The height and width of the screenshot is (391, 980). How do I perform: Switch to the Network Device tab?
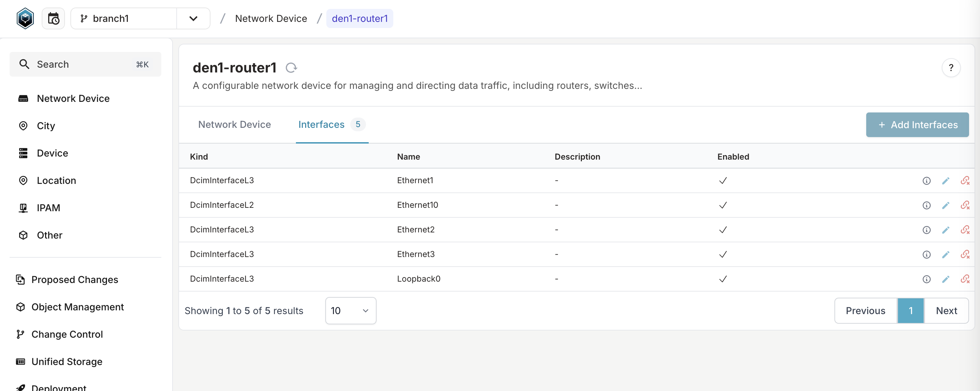pyautogui.click(x=234, y=124)
